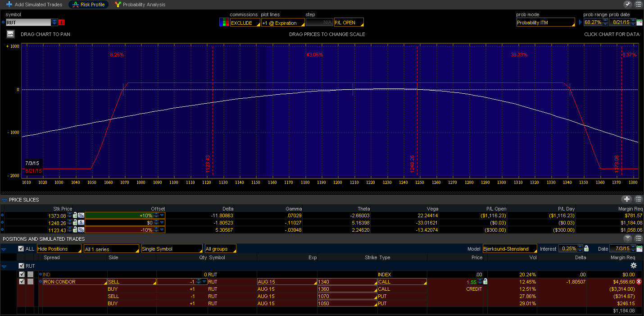Open the Bjerksund-Stensland model dropdown

click(509, 248)
